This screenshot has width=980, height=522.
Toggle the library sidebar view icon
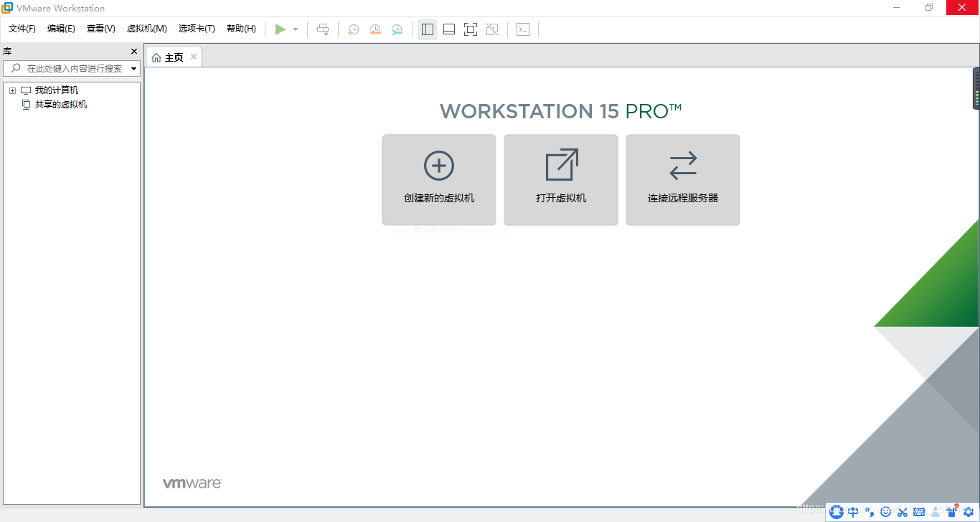tap(428, 29)
